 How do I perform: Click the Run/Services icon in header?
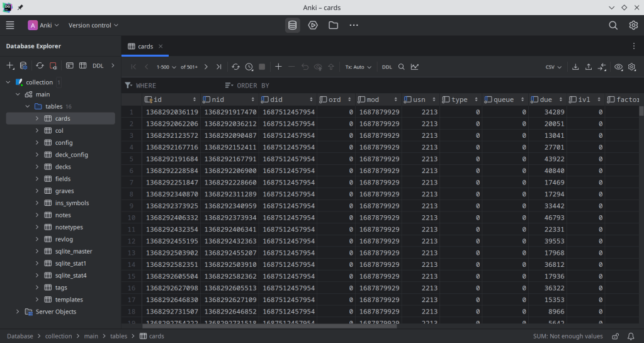[313, 25]
